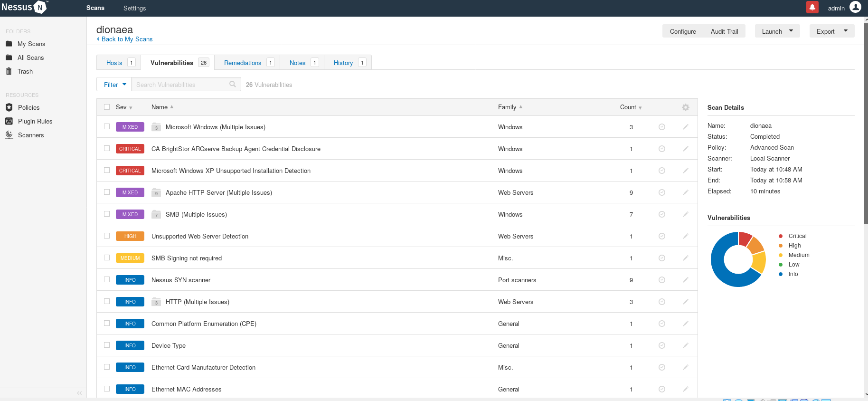The image size is (868, 401).
Task: Open the All Scans folder link
Action: click(x=30, y=57)
